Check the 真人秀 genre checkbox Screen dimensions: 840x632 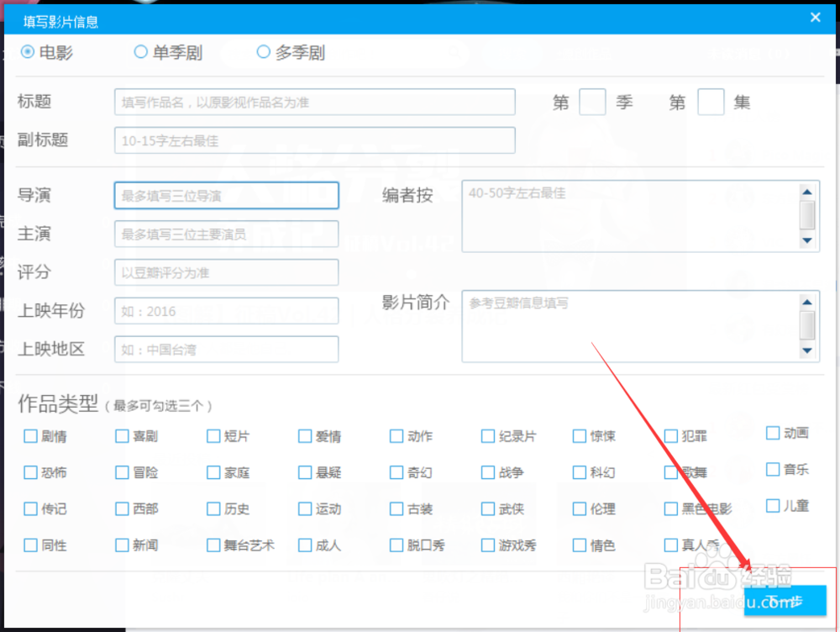669,545
